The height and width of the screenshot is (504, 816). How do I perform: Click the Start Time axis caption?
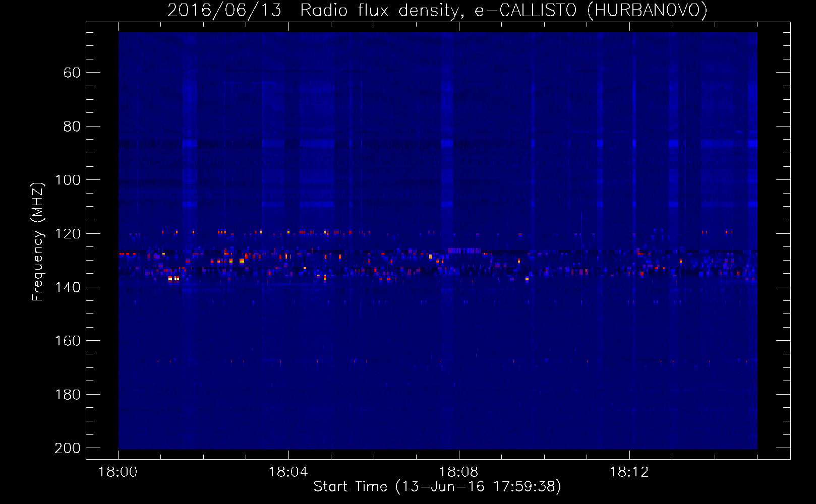(437, 487)
